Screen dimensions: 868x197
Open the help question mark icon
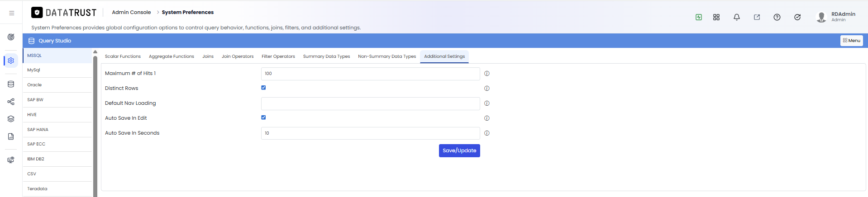coord(777,17)
